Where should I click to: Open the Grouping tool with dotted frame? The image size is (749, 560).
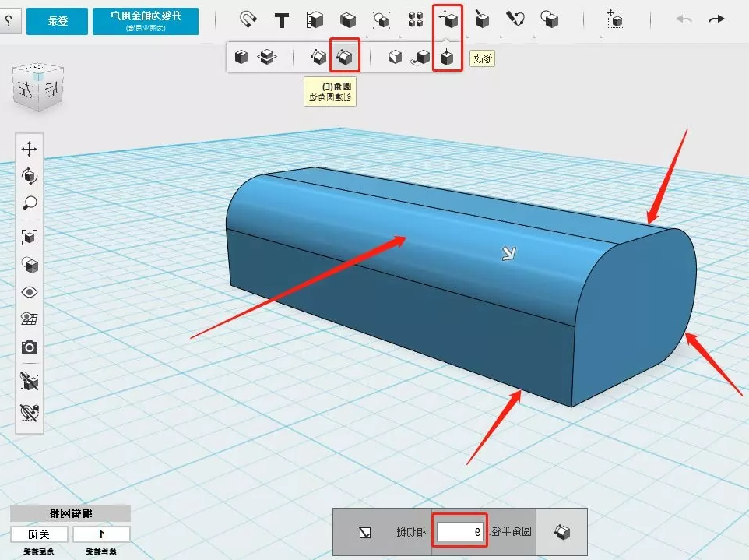coord(382,20)
